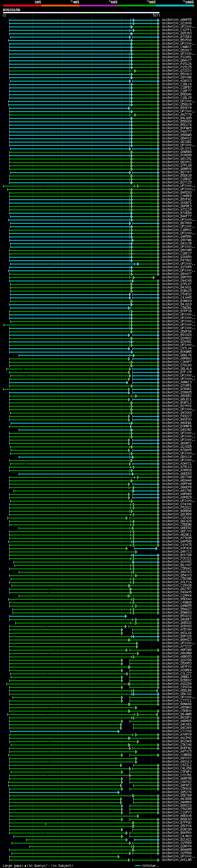The height and width of the screenshot is (868, 197).
Task: Open the UniRef100_Q8ITA8 hit
Action: 177,477
